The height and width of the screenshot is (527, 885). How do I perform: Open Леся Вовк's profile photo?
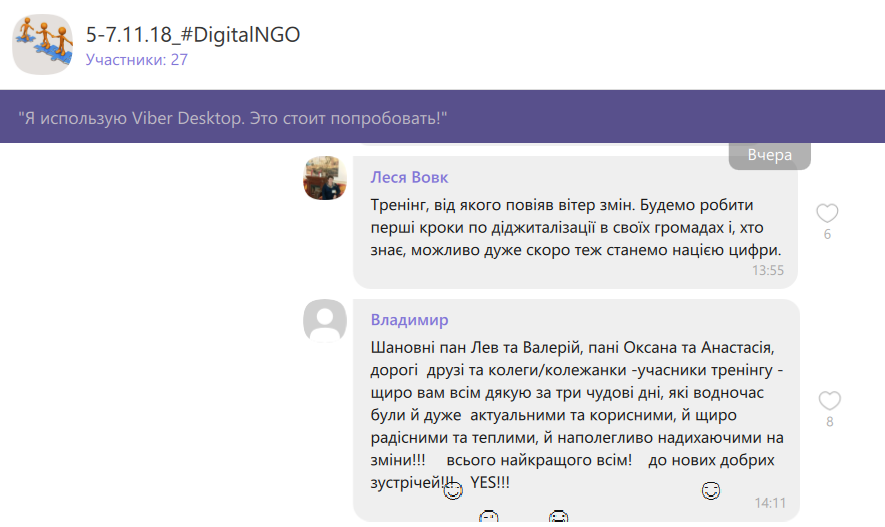(325, 178)
